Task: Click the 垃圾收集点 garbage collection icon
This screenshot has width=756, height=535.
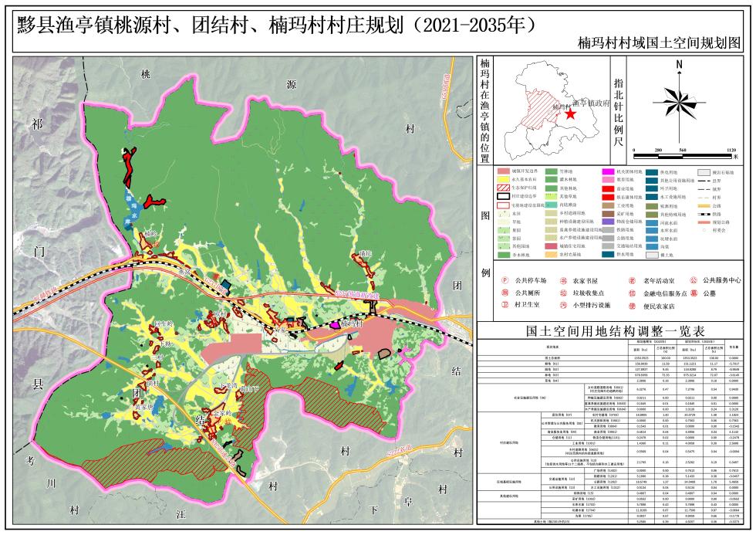Action: (563, 293)
